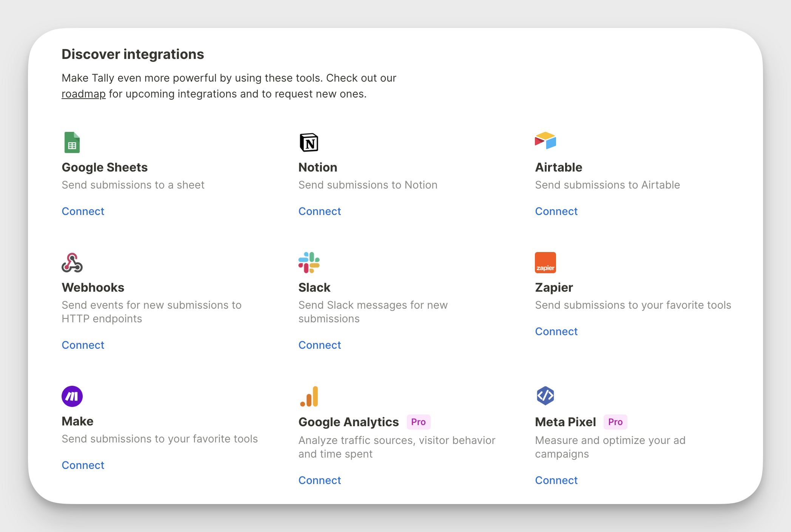This screenshot has width=791, height=532.
Task: Click the Notion logo icon
Action: [x=309, y=142]
